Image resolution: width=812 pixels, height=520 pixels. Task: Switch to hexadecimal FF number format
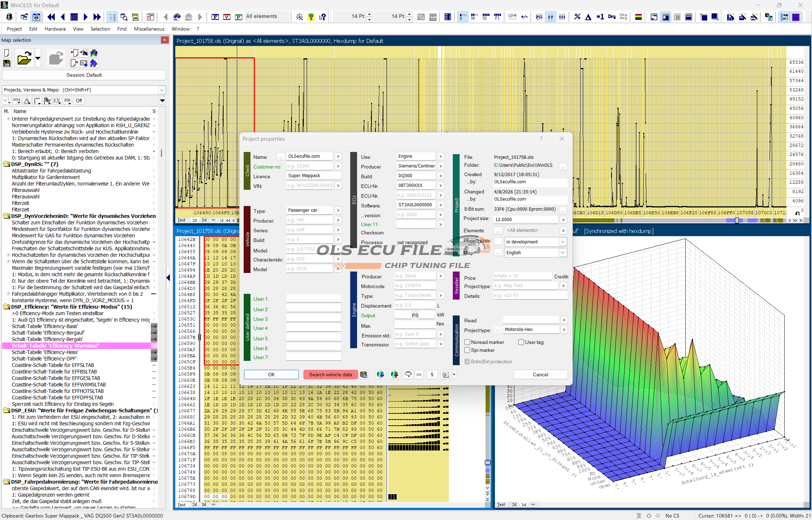tap(551, 17)
